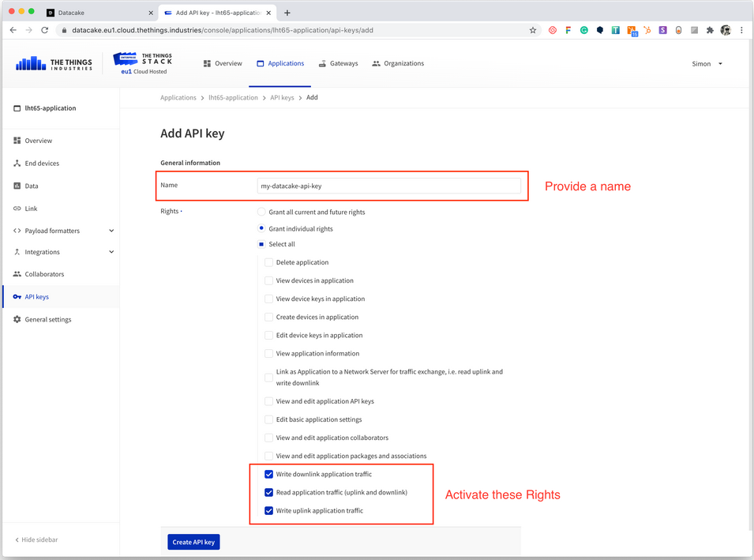Click the HubSpot extension icon
Screen dimensions: 754x560
[x=647, y=30]
